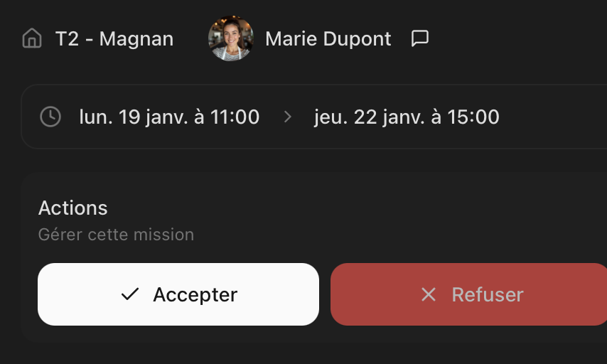Click the Gérer cette mission subtitle
This screenshot has height=364, width=607.
(x=116, y=235)
